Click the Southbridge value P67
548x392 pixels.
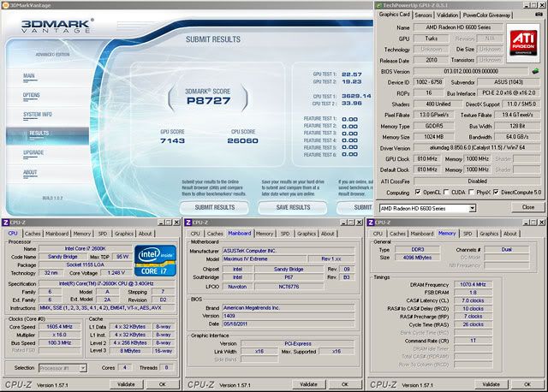coord(289,277)
